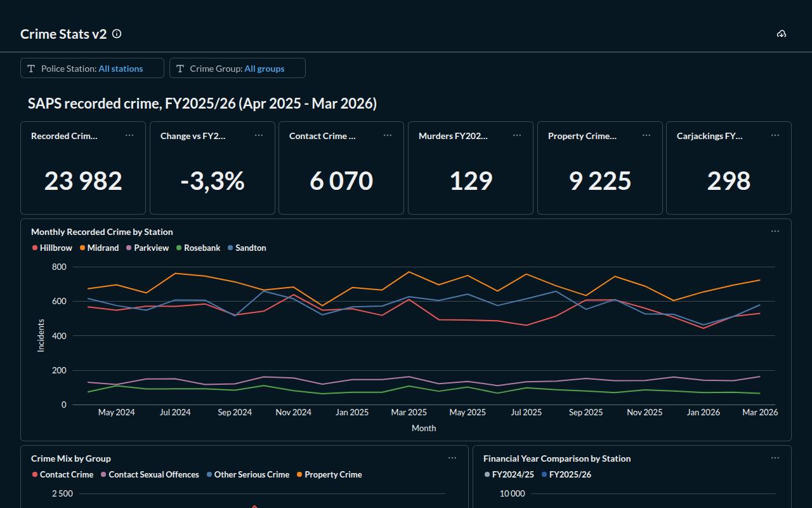This screenshot has width=812, height=508.
Task: Click the 298 carjackings value
Action: point(729,181)
